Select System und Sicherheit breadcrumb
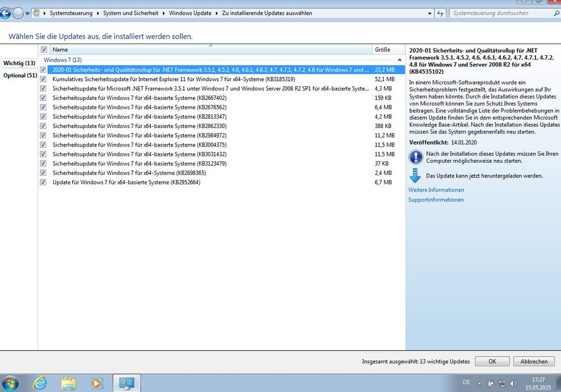The width and height of the screenshot is (561, 392). [x=130, y=13]
